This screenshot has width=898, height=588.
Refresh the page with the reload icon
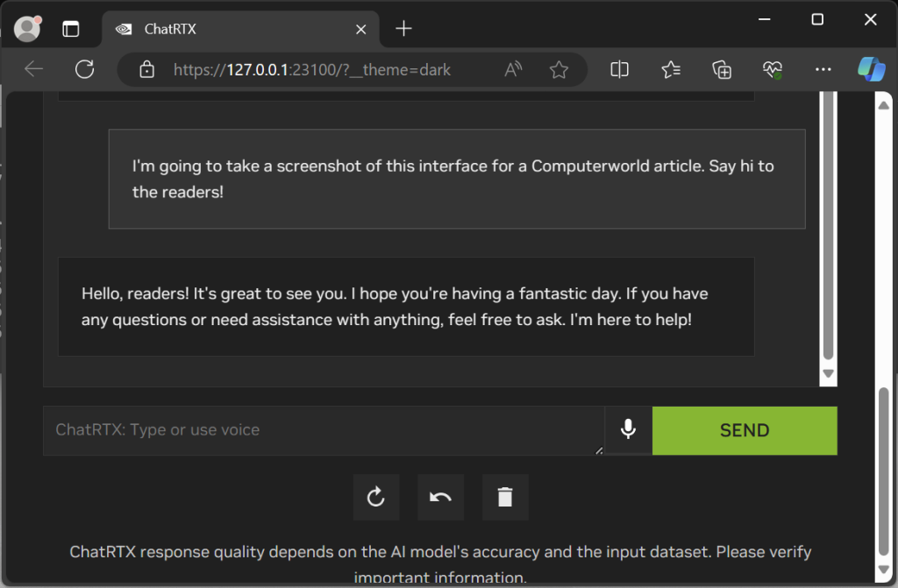point(85,69)
